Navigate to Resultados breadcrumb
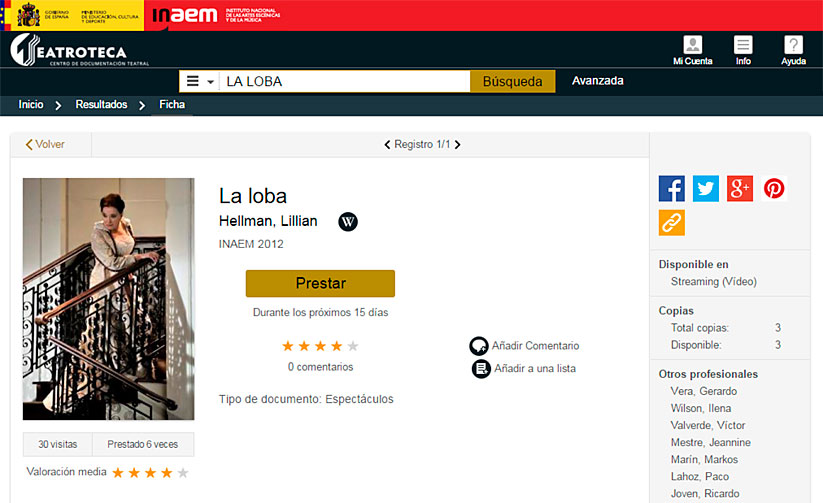The height and width of the screenshot is (503, 823). 101,104
